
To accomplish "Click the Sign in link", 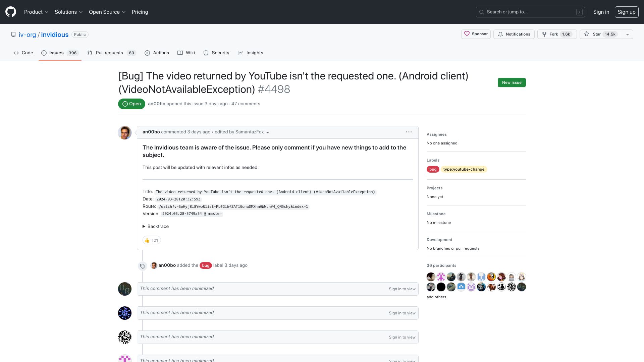I will point(601,12).
